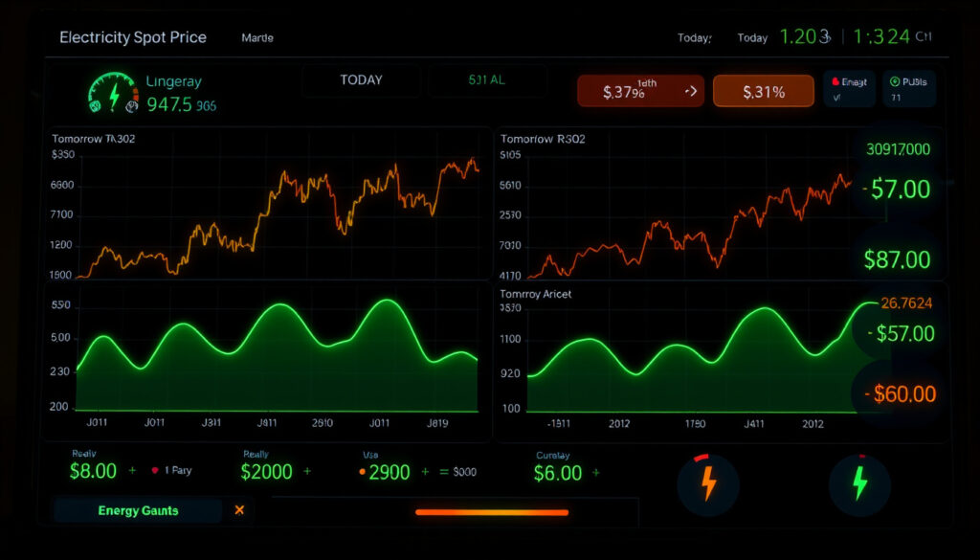Screen dimensions: 980x560
Task: Click the green lightning gauge icon
Action: tap(113, 94)
